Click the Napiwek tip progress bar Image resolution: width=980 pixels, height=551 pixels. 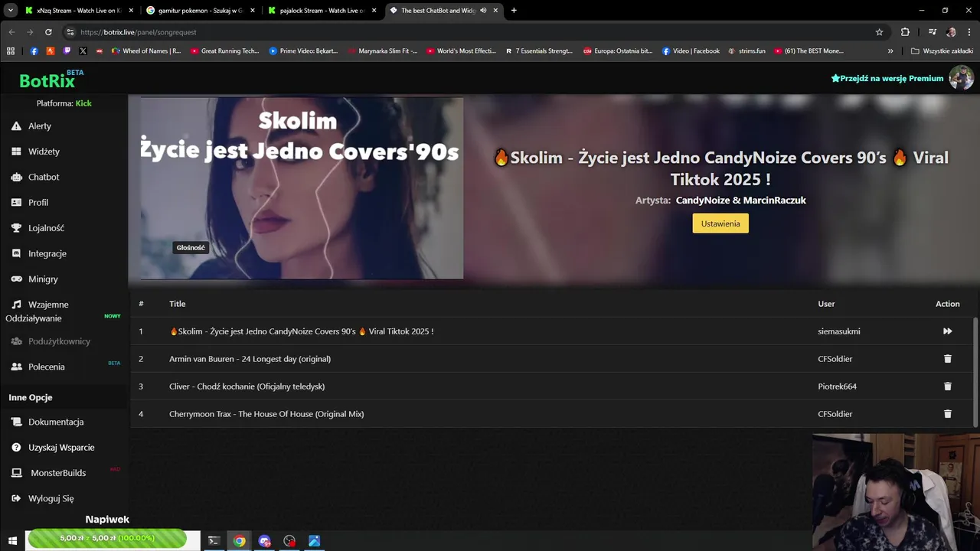pyautogui.click(x=107, y=538)
